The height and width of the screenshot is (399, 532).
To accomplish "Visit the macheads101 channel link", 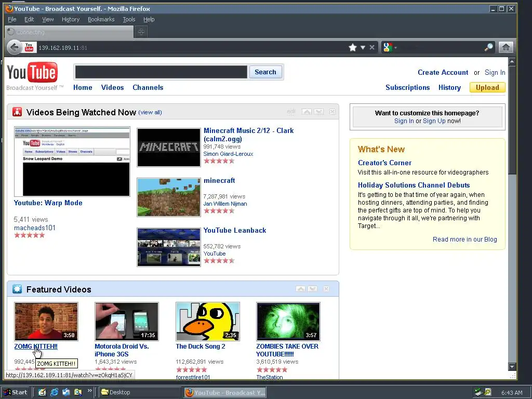I will pyautogui.click(x=35, y=228).
